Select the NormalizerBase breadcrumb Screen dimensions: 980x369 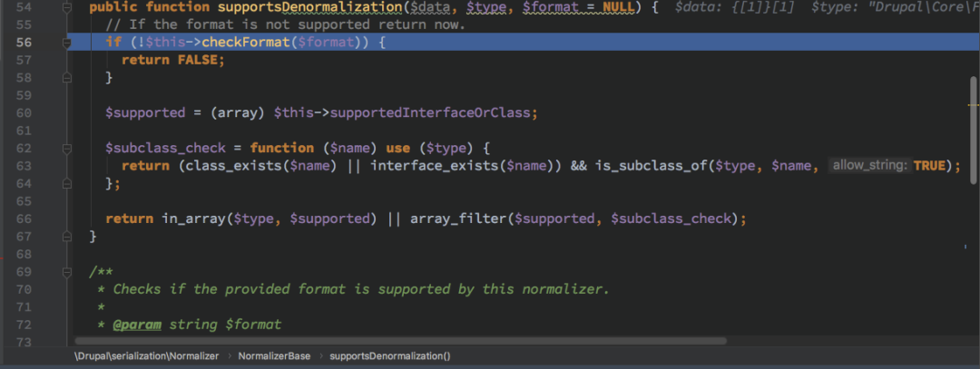pyautogui.click(x=272, y=356)
